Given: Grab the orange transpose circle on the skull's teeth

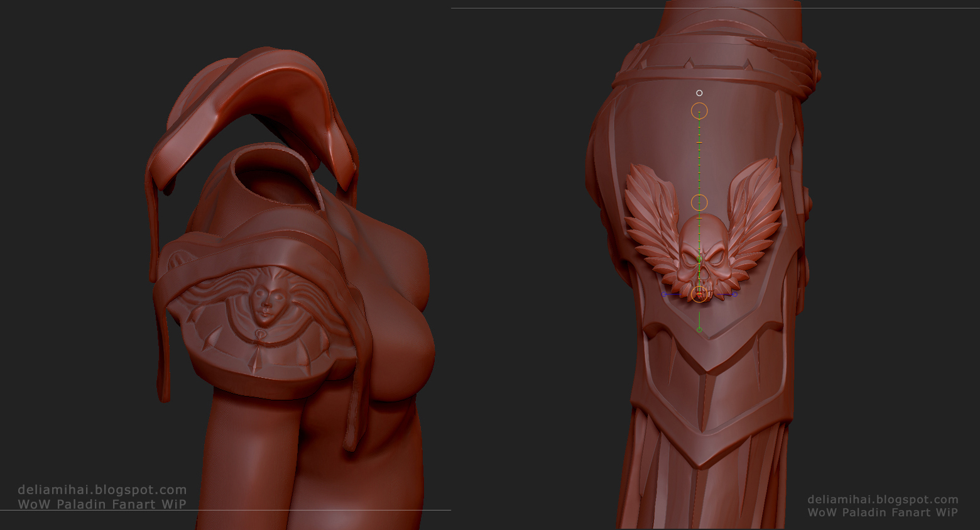Looking at the screenshot, I should pos(699,294).
